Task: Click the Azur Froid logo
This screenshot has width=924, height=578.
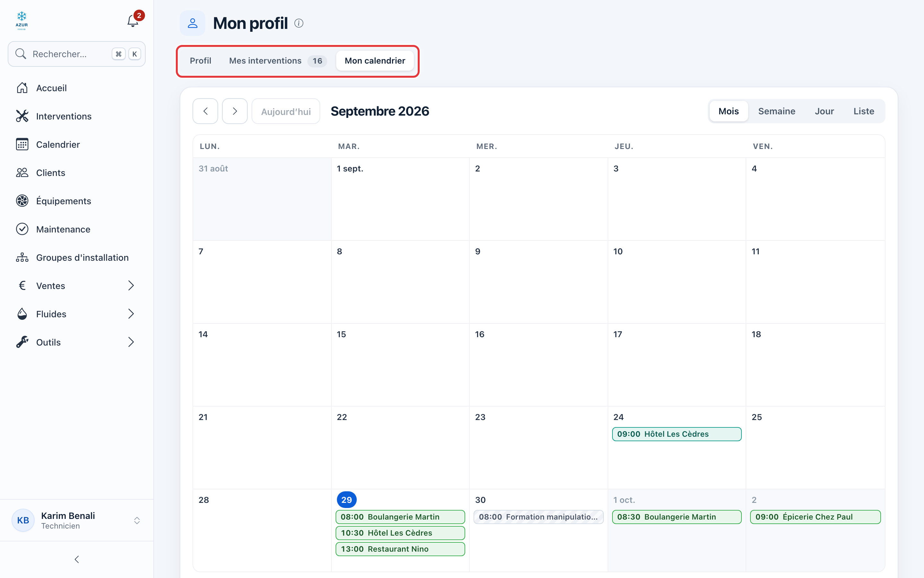Action: click(x=22, y=21)
